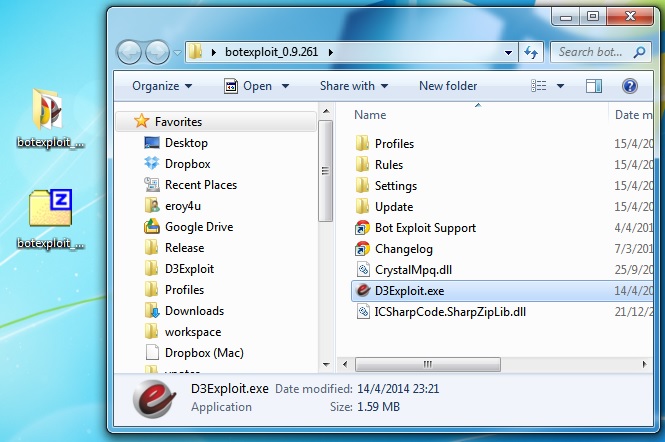This screenshot has height=442, width=665.
Task: Select the Bot Exploit Support shortcut
Action: click(425, 228)
